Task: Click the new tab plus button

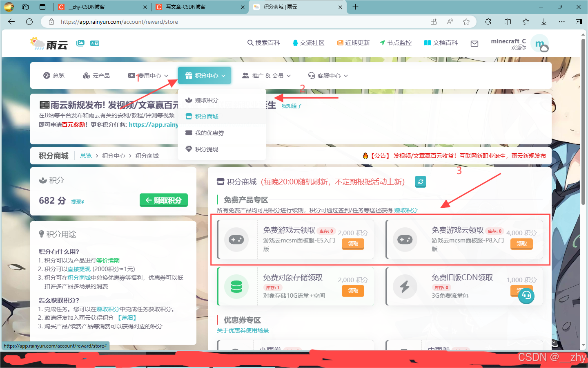Action: (x=355, y=7)
